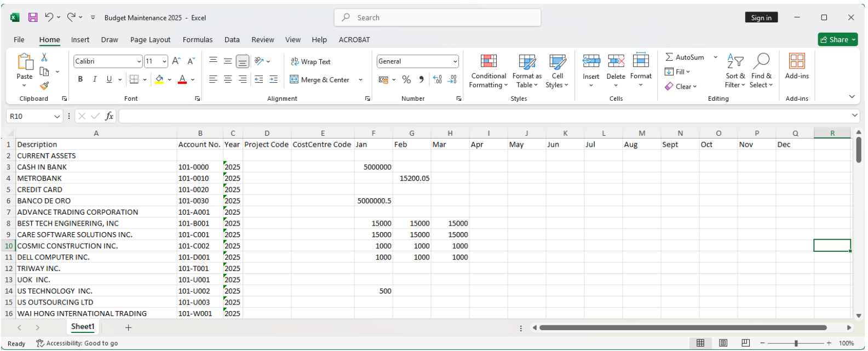The height and width of the screenshot is (351, 868).
Task: Click Accessibility: Good to go status
Action: click(77, 343)
